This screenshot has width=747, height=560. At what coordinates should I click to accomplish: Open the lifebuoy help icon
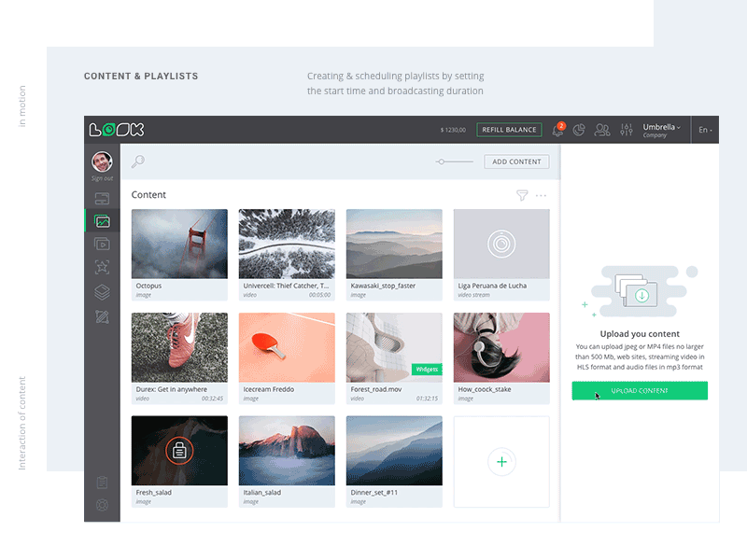click(x=102, y=505)
